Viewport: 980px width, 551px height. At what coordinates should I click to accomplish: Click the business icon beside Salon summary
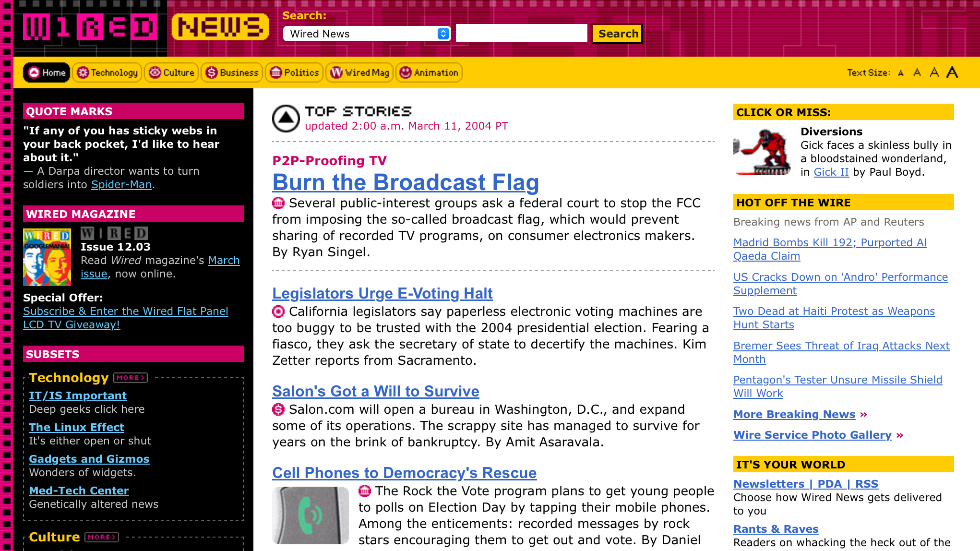pos(278,409)
